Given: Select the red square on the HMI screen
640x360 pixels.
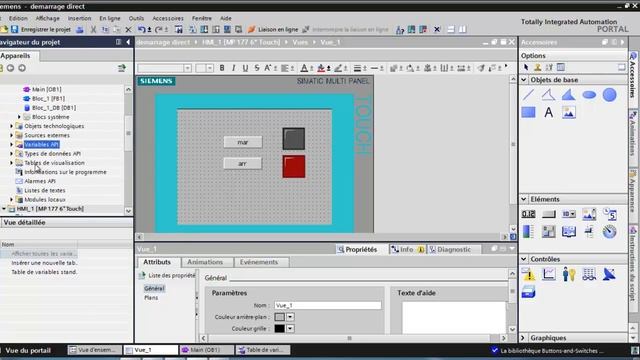Looking at the screenshot, I should pyautogui.click(x=294, y=166).
